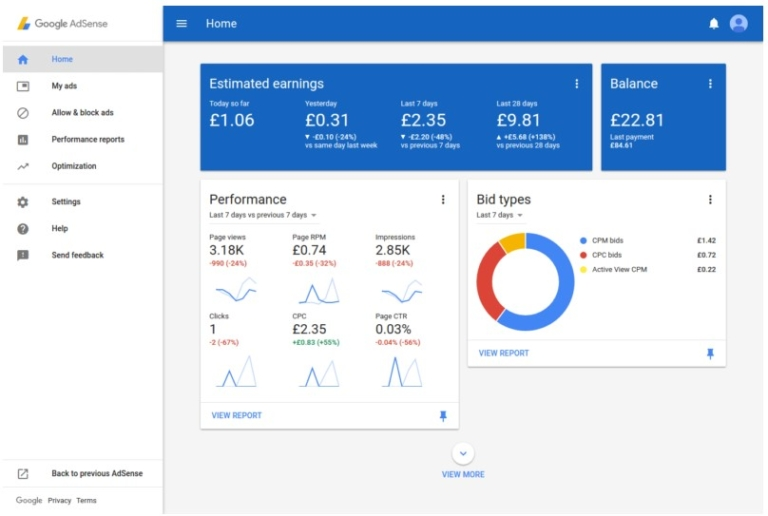Screen dimensions: 768x516
Task: Open Estimated earnings card options menu
Action: coord(576,84)
